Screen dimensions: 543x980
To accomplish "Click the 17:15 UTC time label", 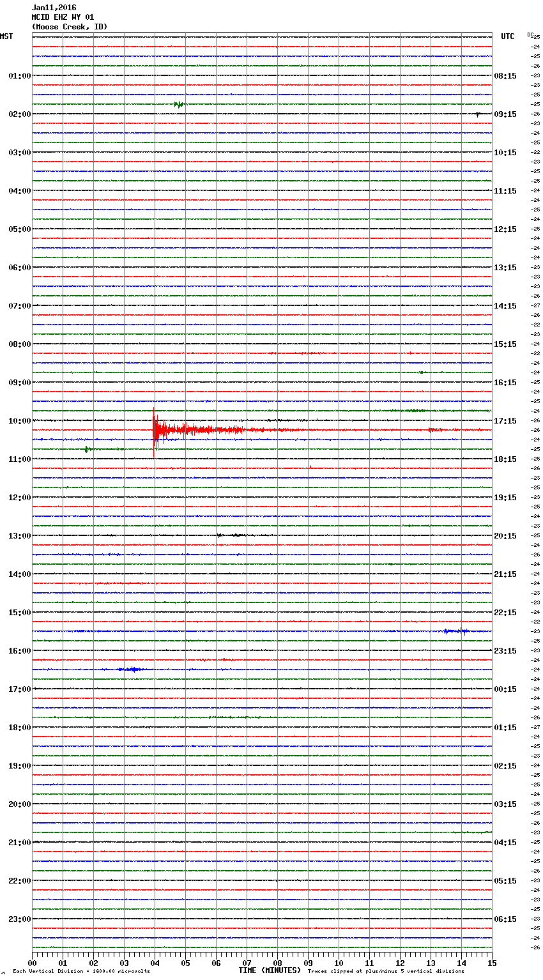I will pyautogui.click(x=505, y=421).
